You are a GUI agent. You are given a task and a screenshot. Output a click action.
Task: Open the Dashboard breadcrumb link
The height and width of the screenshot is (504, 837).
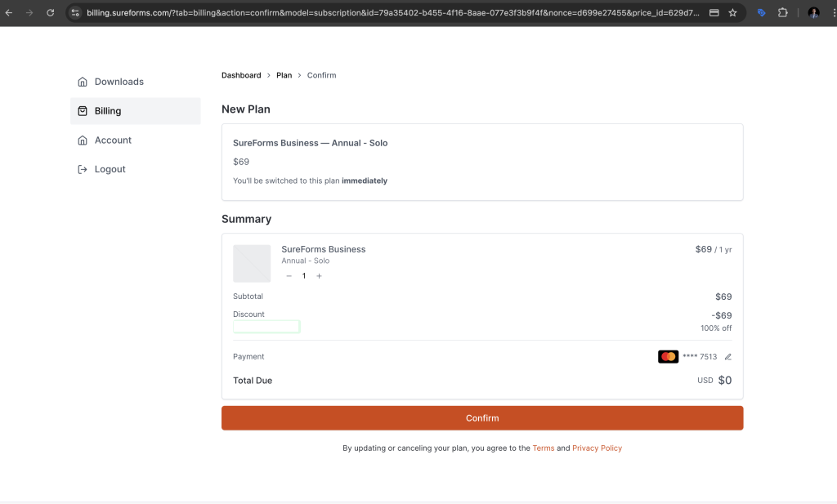click(241, 74)
